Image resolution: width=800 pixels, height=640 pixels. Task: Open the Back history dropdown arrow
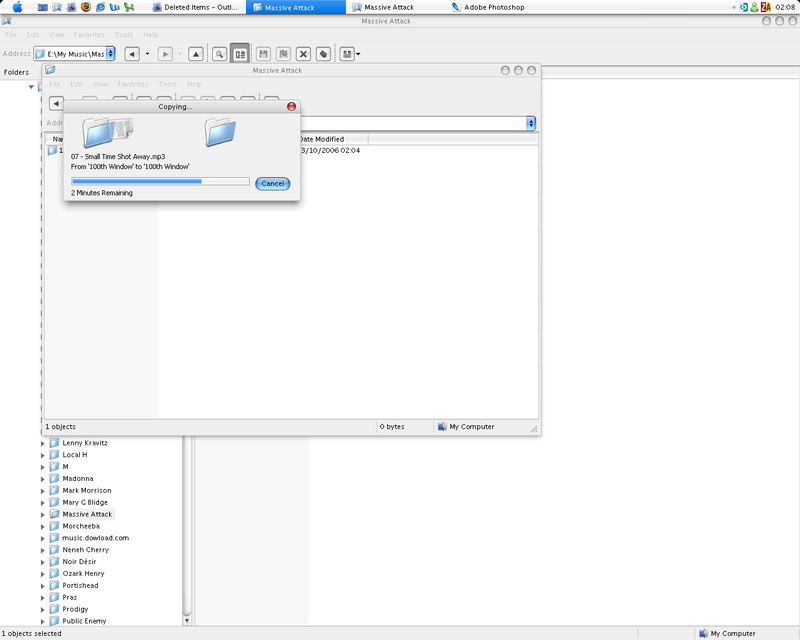point(147,54)
